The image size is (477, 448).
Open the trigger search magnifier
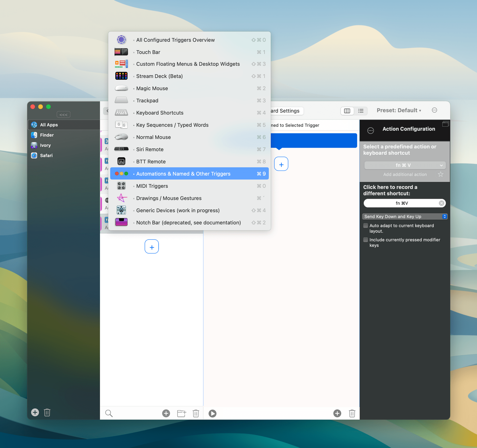109,413
